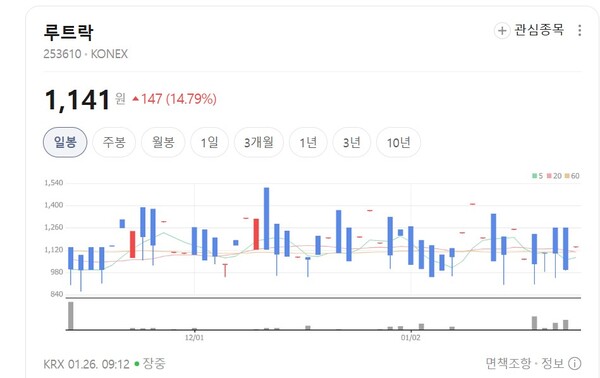The image size is (600, 378).
Task: Show the 1일 one-day chart
Action: click(x=210, y=142)
